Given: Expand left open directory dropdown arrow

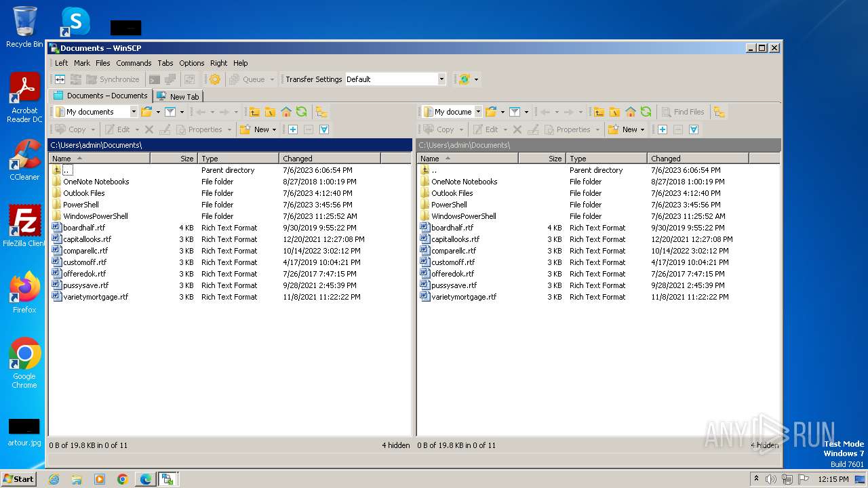Looking at the screenshot, I should [158, 112].
